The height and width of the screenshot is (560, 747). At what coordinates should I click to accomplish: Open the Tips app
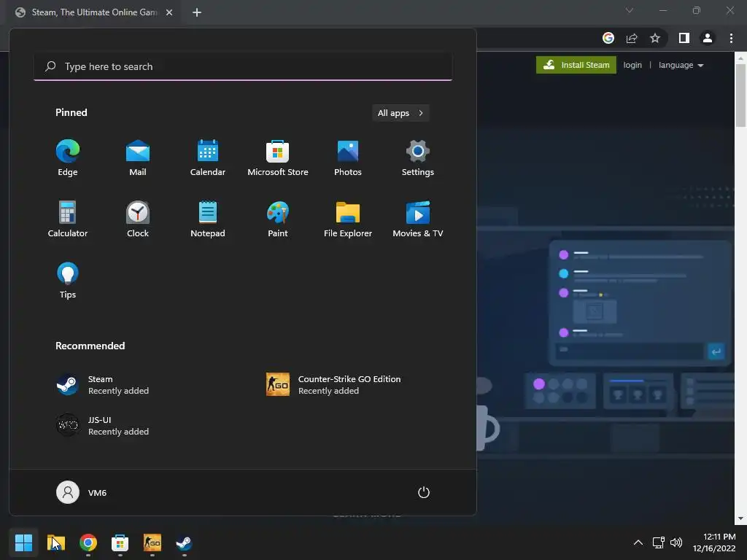tap(68, 281)
